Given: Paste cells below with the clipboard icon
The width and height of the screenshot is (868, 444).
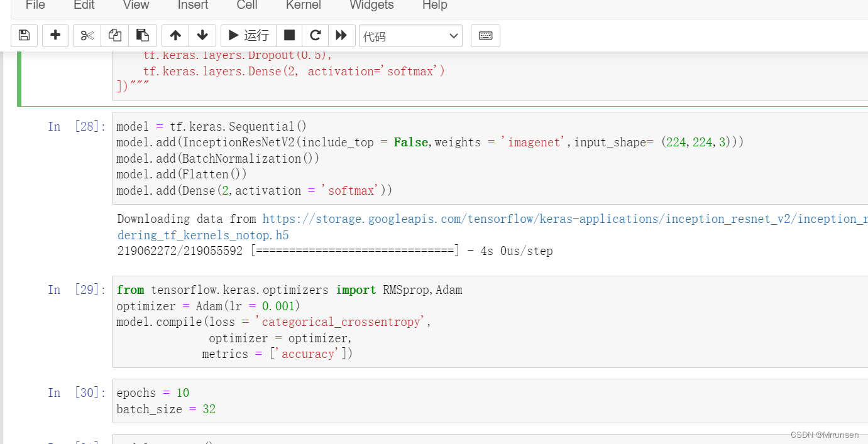Looking at the screenshot, I should click(x=143, y=36).
